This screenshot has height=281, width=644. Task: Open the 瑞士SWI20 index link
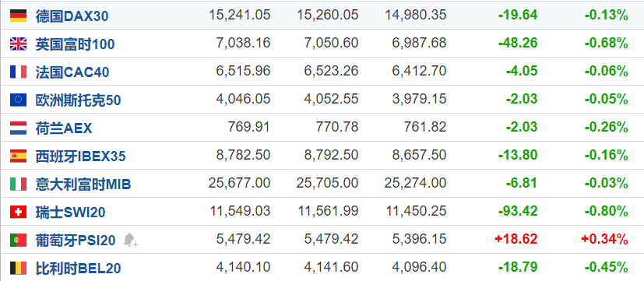(x=70, y=212)
